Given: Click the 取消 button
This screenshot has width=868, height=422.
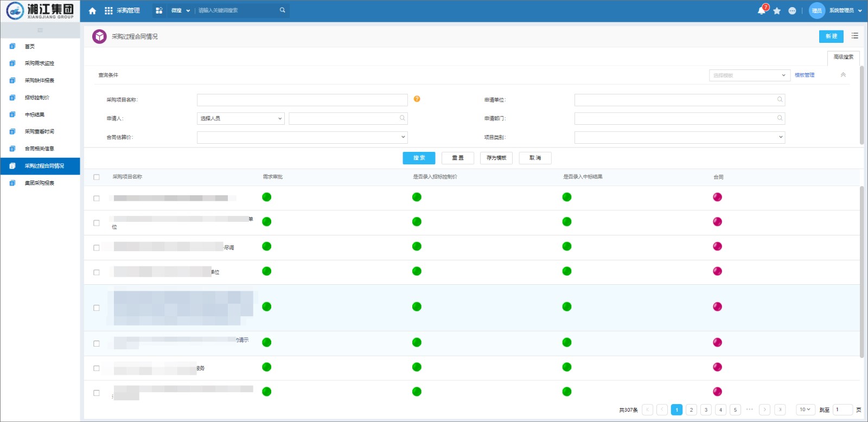Looking at the screenshot, I should pyautogui.click(x=535, y=158).
